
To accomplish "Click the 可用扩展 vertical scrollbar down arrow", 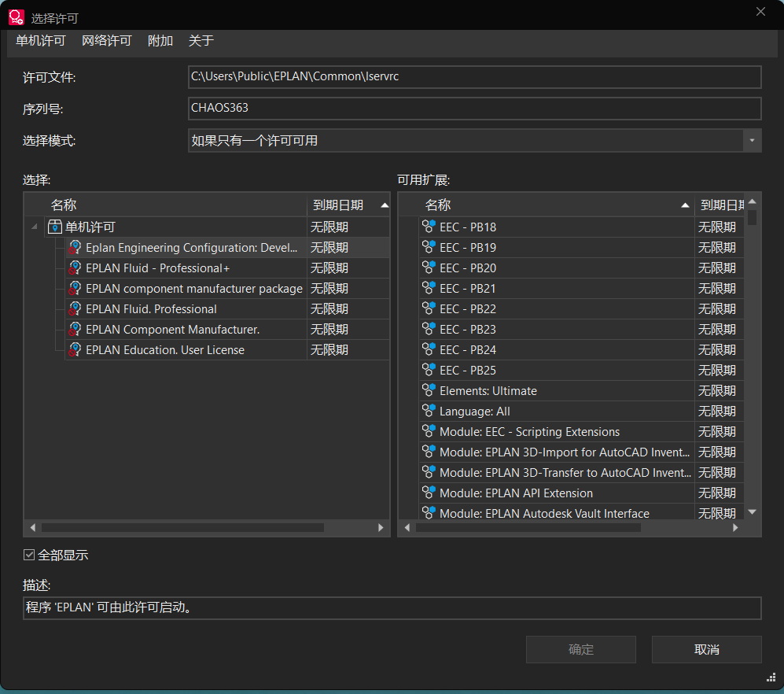I will (752, 512).
